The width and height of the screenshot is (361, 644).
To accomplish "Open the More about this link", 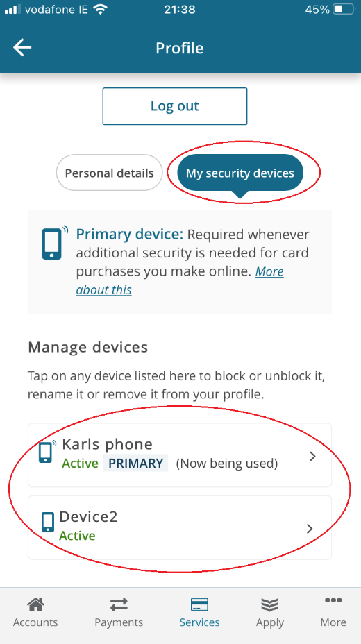I will [x=180, y=280].
